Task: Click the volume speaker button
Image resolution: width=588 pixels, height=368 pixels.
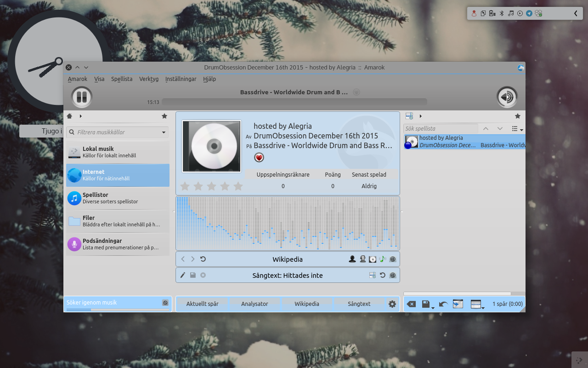Action: (x=507, y=97)
